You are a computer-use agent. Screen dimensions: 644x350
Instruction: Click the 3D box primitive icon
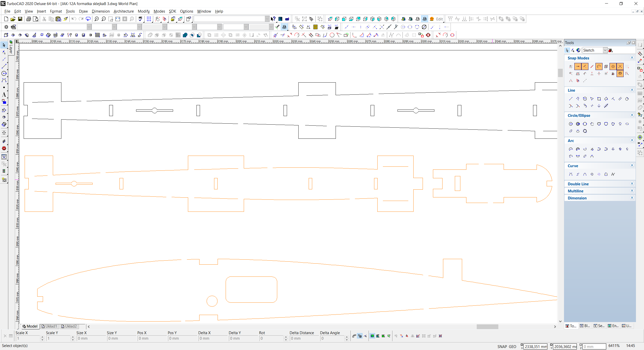point(6,35)
